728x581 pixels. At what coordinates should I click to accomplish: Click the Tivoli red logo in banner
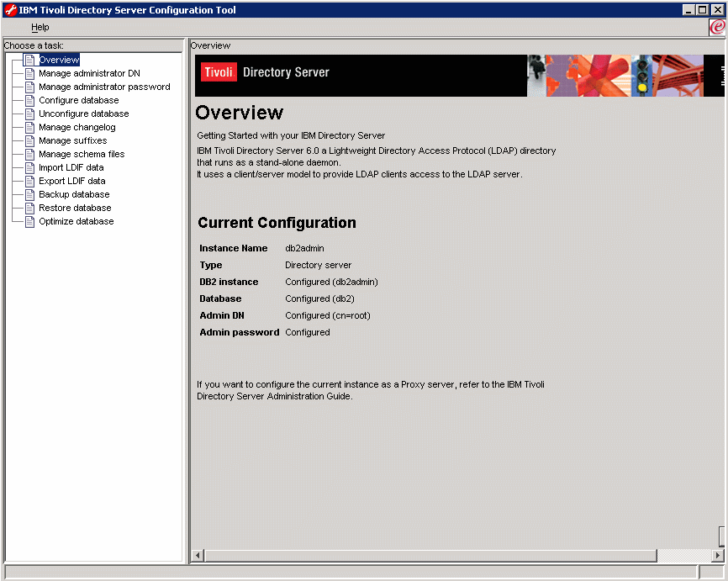pyautogui.click(x=219, y=72)
